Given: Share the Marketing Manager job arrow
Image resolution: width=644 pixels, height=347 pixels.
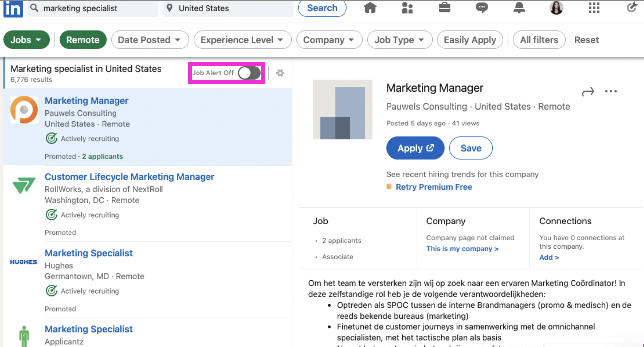Looking at the screenshot, I should click(588, 92).
